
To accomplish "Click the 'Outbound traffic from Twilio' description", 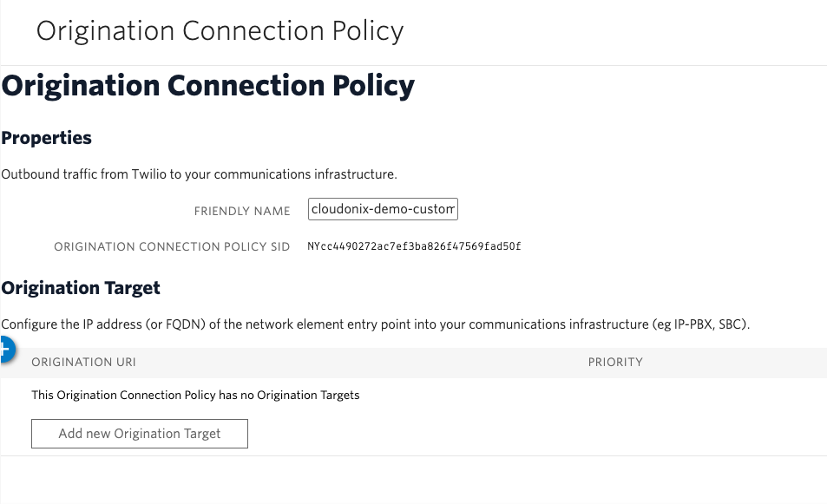I will (199, 174).
